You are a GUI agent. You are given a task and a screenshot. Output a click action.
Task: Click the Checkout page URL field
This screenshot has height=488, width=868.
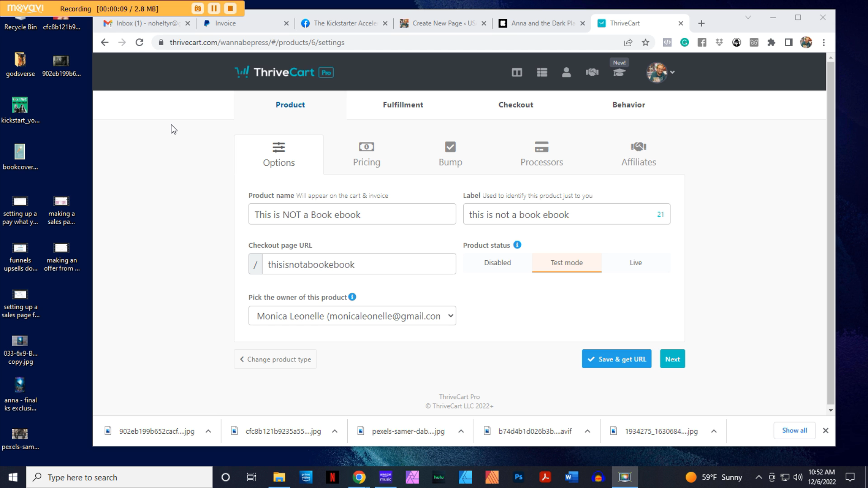pos(359,264)
